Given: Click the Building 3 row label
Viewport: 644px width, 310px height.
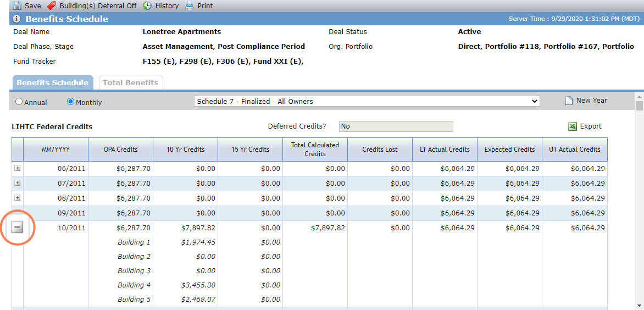Looking at the screenshot, I should (134, 271).
